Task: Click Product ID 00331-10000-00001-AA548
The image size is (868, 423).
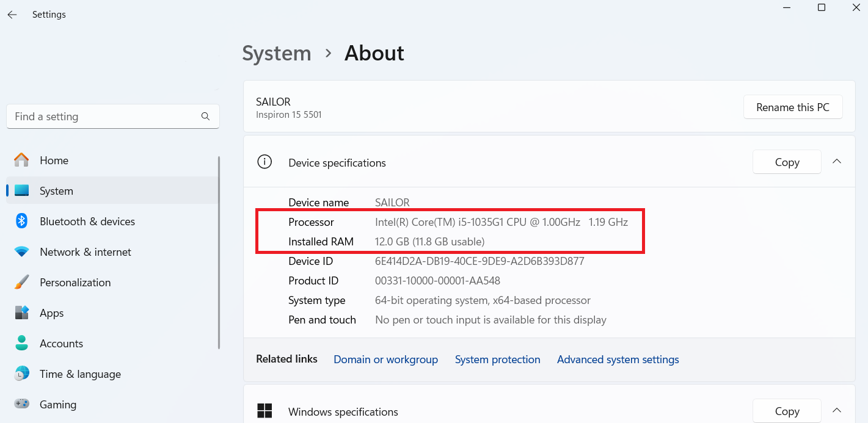Action: [x=437, y=281]
